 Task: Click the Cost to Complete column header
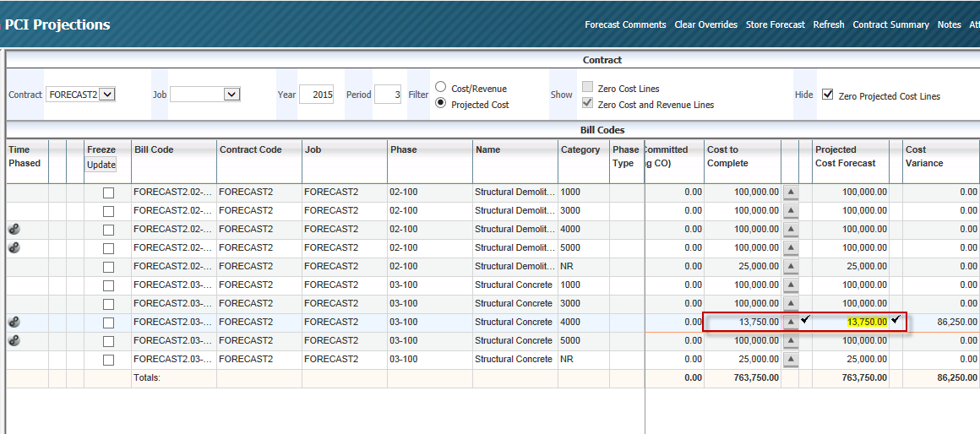click(743, 161)
